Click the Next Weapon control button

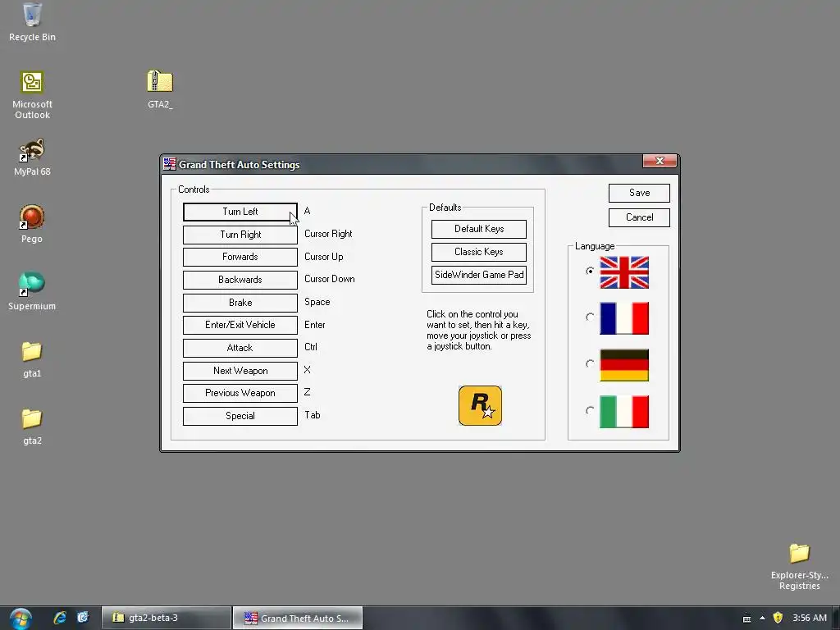click(240, 371)
